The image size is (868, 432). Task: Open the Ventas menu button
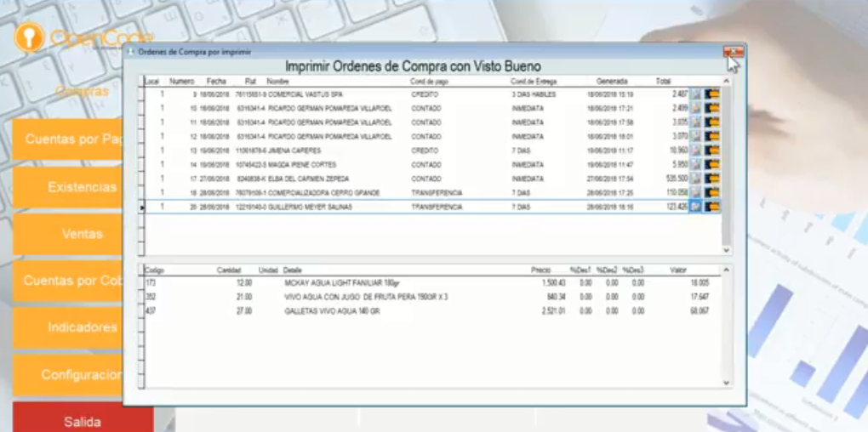[x=67, y=234]
